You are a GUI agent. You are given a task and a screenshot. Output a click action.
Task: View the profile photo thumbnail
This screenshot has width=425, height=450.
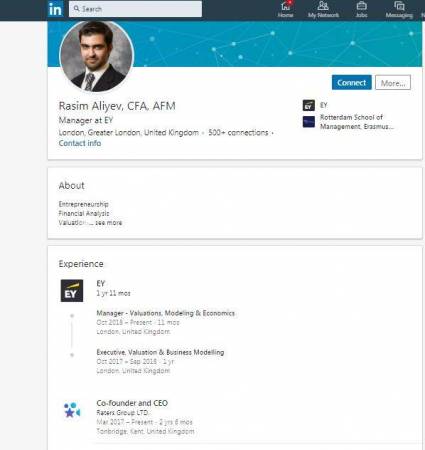click(96, 56)
